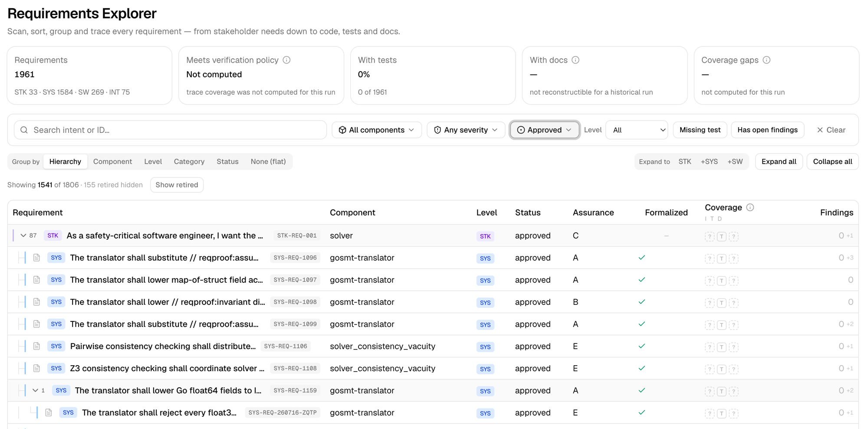Group by Component
868x429 pixels.
pos(112,162)
